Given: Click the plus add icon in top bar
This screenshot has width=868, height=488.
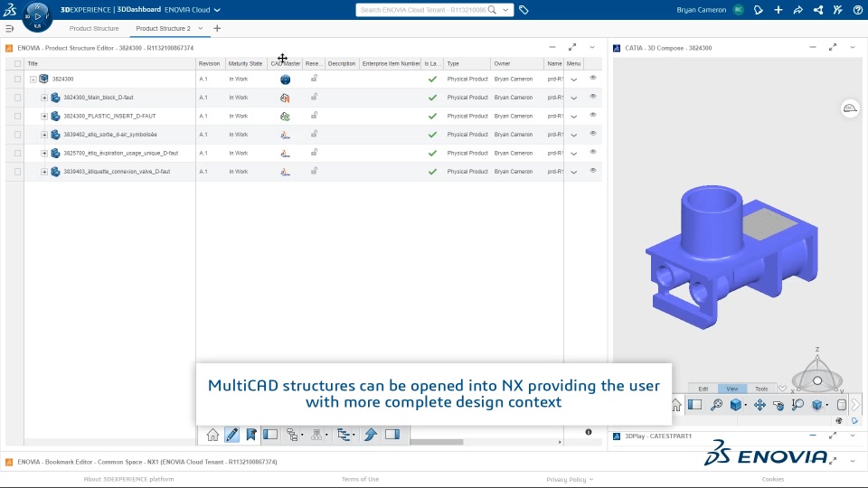Looking at the screenshot, I should pyautogui.click(x=778, y=10).
